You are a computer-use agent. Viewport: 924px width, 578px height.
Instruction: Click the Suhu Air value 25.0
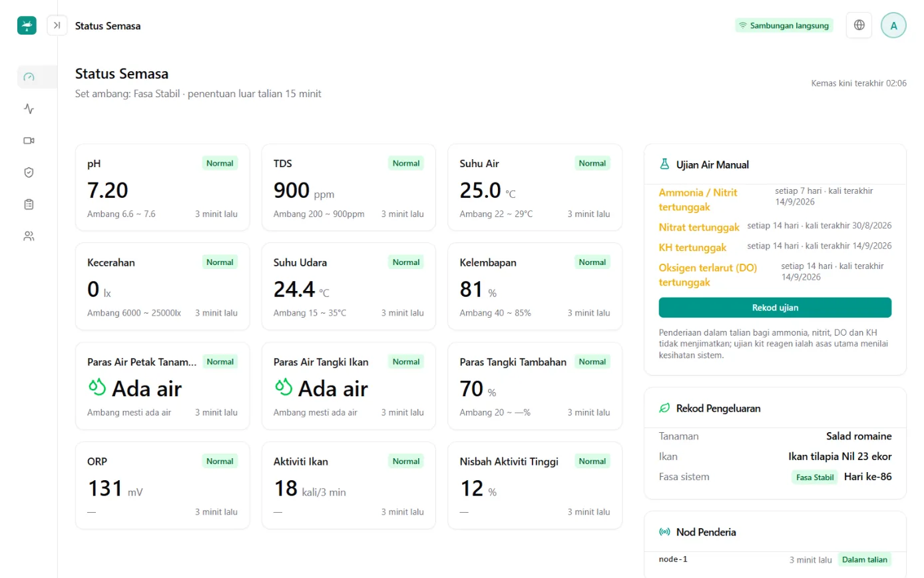point(480,191)
